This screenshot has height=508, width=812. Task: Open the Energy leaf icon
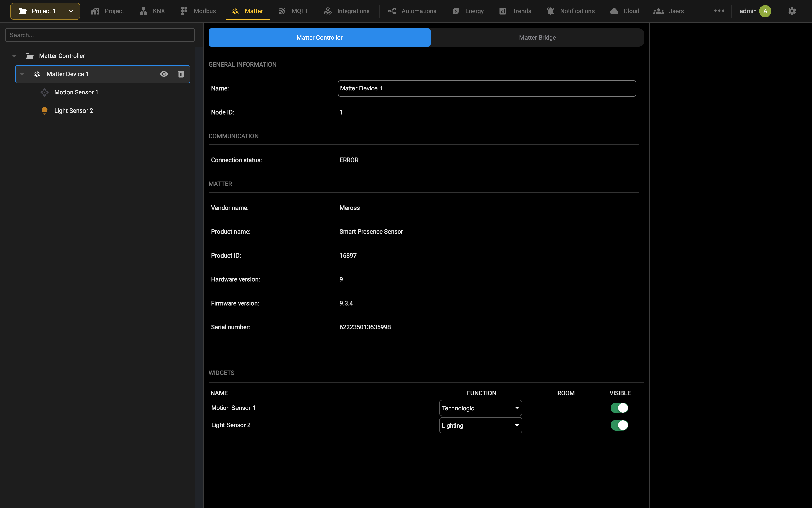click(x=455, y=11)
